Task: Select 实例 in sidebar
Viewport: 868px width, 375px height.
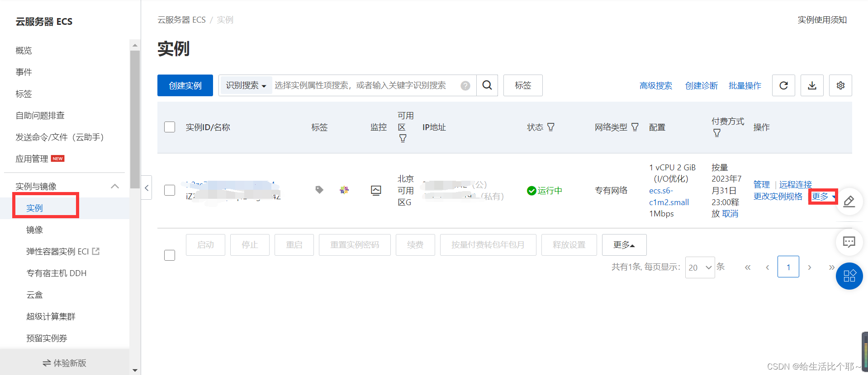Action: 35,208
